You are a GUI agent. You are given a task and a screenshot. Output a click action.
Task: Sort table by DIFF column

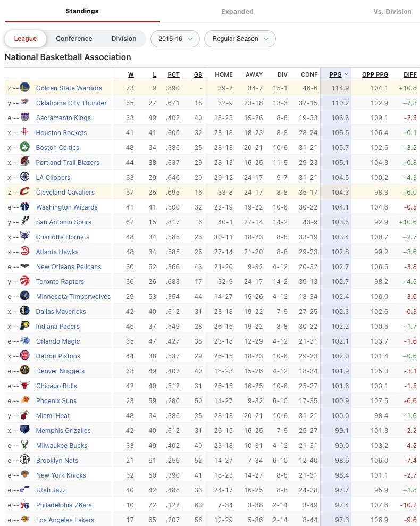coord(410,74)
